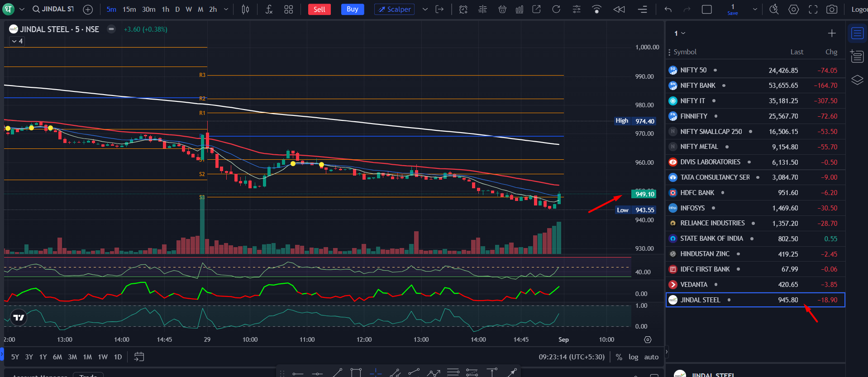Toggle the auto price scale
This screenshot has width=868, height=377.
[x=651, y=357]
